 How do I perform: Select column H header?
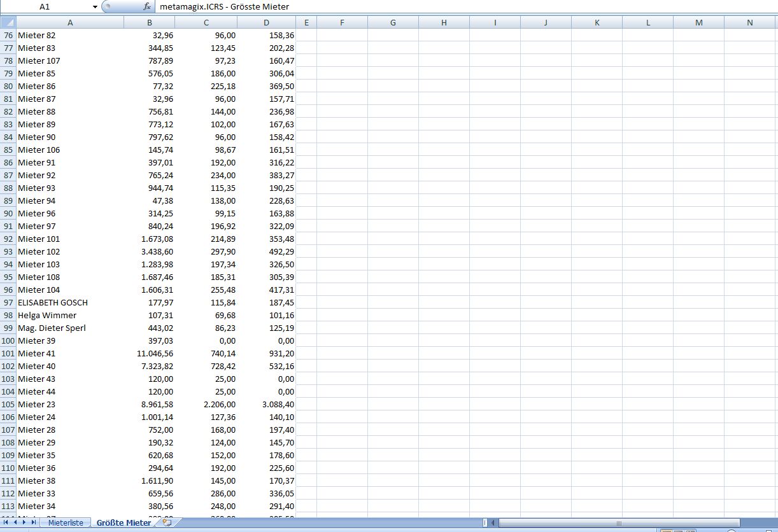[444, 22]
